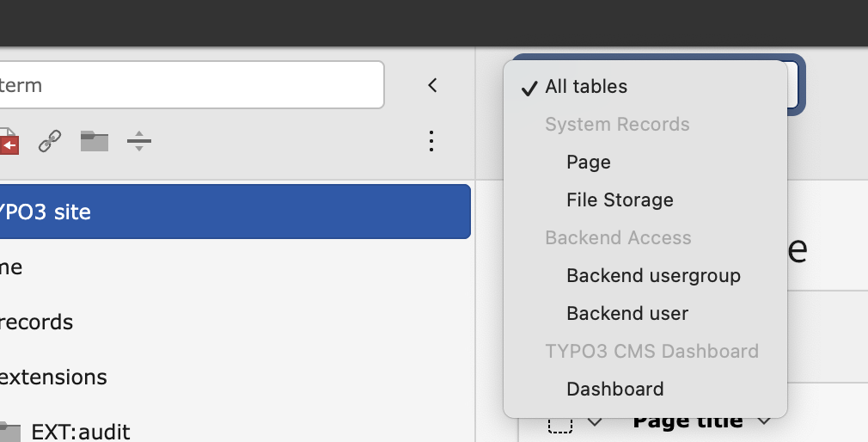This screenshot has width=868, height=442.
Task: Open the three-dot page tree options menu
Action: point(431,141)
